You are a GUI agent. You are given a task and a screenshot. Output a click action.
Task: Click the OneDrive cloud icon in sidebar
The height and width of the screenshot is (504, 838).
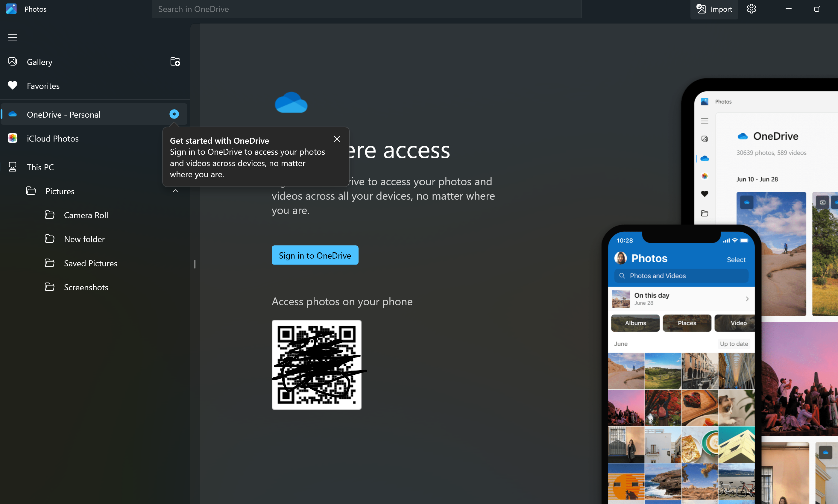coord(13,114)
